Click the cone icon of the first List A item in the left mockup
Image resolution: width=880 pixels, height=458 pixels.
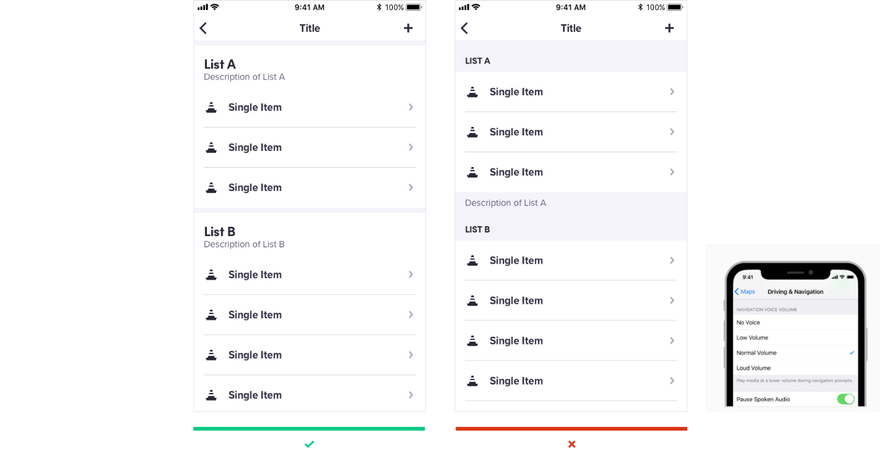coord(211,107)
